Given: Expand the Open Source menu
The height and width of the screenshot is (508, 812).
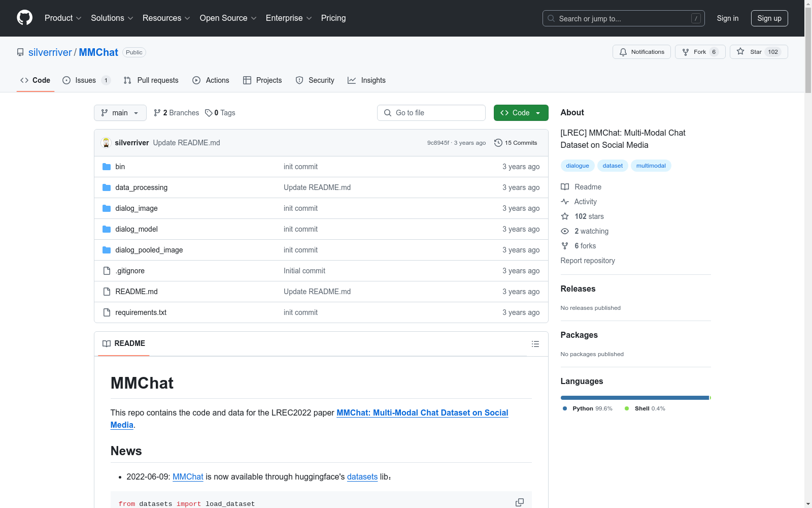Looking at the screenshot, I should [x=228, y=18].
